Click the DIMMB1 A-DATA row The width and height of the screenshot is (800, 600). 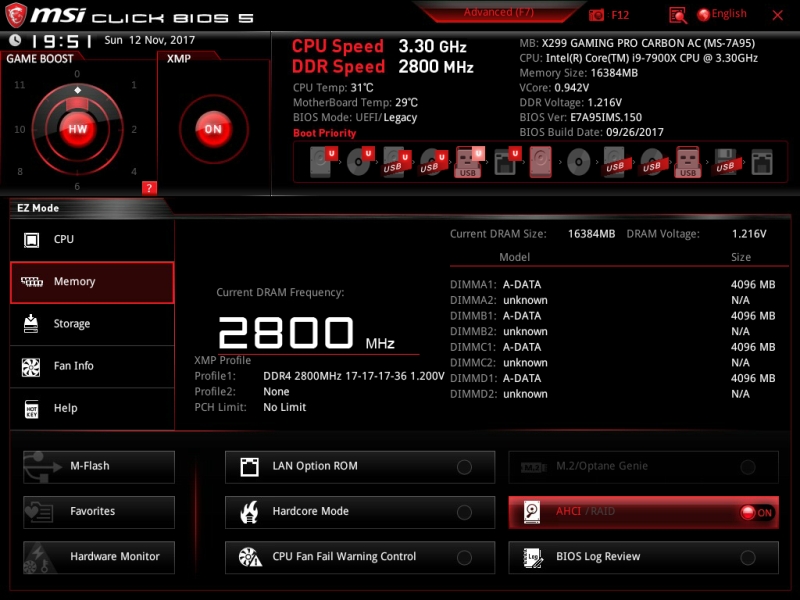point(612,316)
